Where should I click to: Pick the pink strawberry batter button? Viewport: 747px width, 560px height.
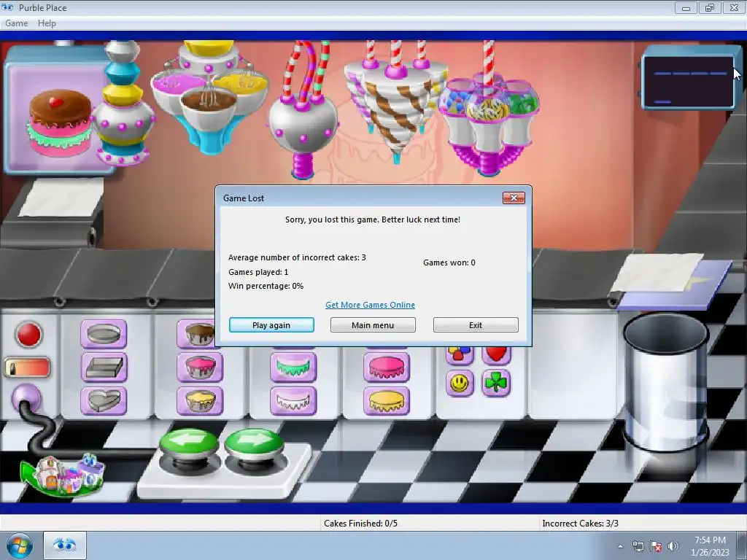click(200, 367)
